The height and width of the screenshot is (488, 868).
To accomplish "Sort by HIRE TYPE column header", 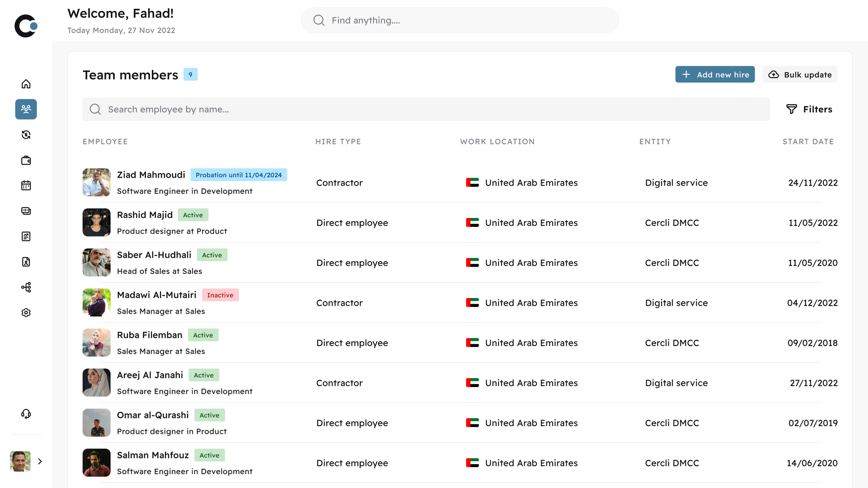I will point(338,142).
